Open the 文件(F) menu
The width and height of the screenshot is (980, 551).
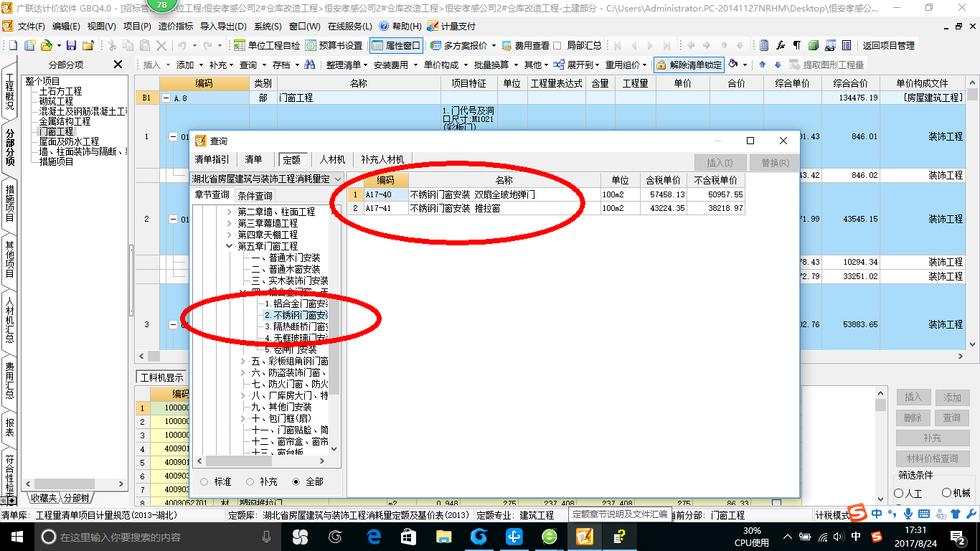click(31, 26)
